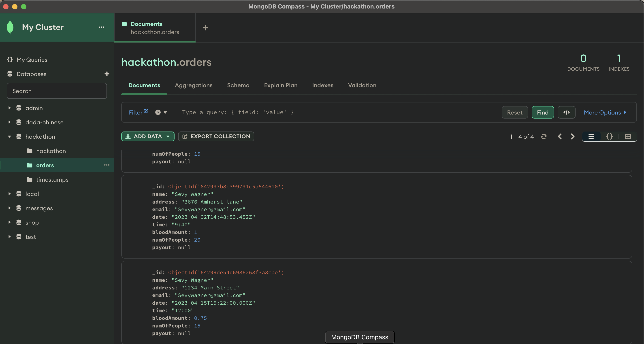Switch to the Aggregations tab
This screenshot has width=644, height=344.
coord(194,85)
